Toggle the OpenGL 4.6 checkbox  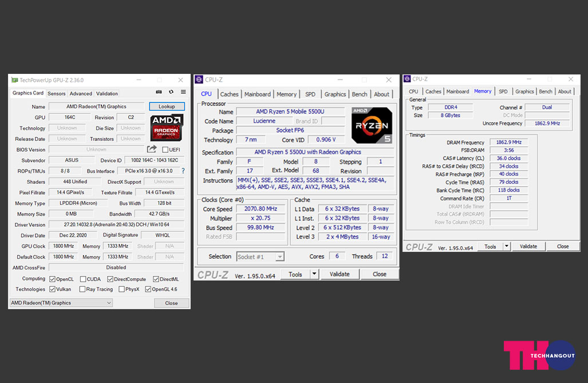point(148,289)
